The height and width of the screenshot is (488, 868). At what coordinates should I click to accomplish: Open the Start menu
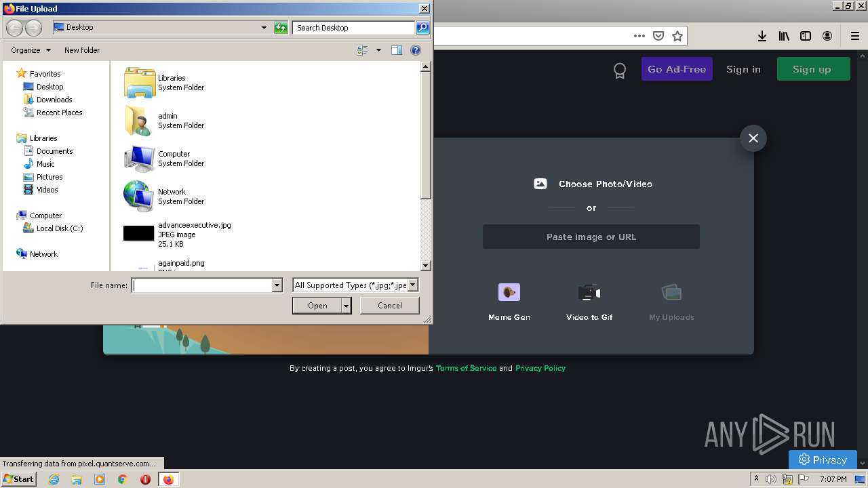[18, 479]
